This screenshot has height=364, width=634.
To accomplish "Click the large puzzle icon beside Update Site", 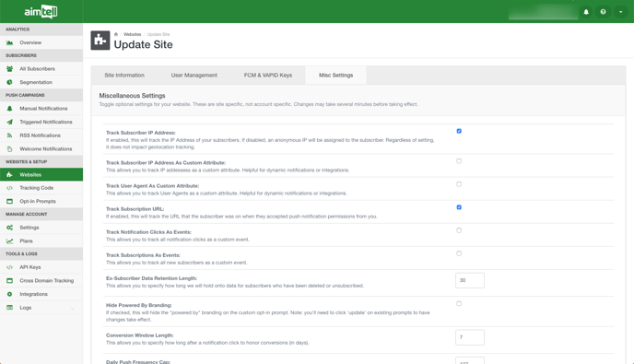I will coord(100,41).
